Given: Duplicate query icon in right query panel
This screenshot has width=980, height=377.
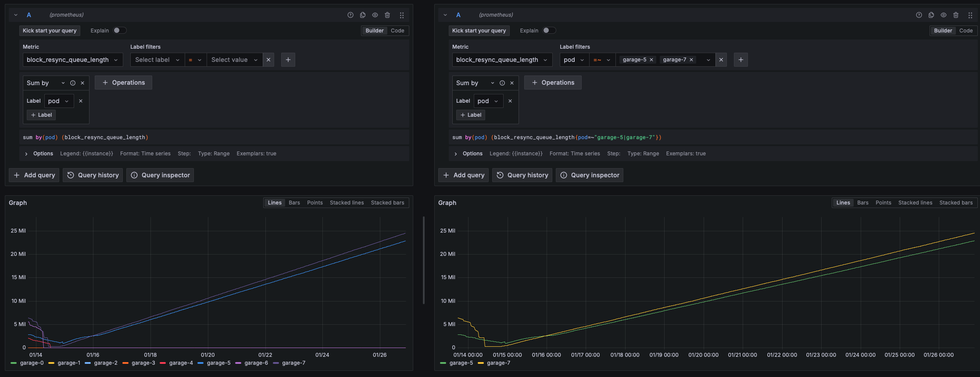Looking at the screenshot, I should coord(931,15).
